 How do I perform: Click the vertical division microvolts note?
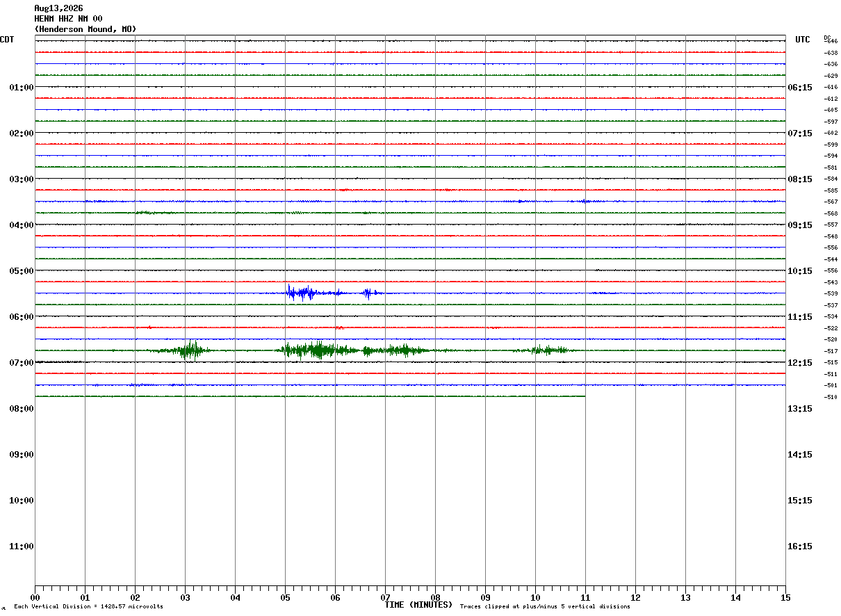coord(88,607)
